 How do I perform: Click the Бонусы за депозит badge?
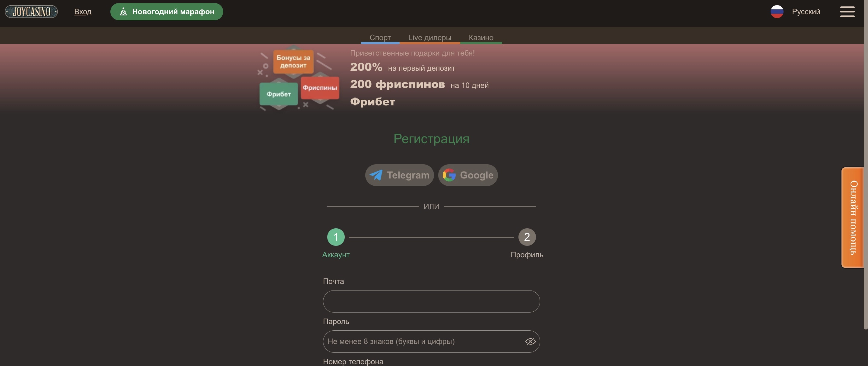pyautogui.click(x=293, y=62)
